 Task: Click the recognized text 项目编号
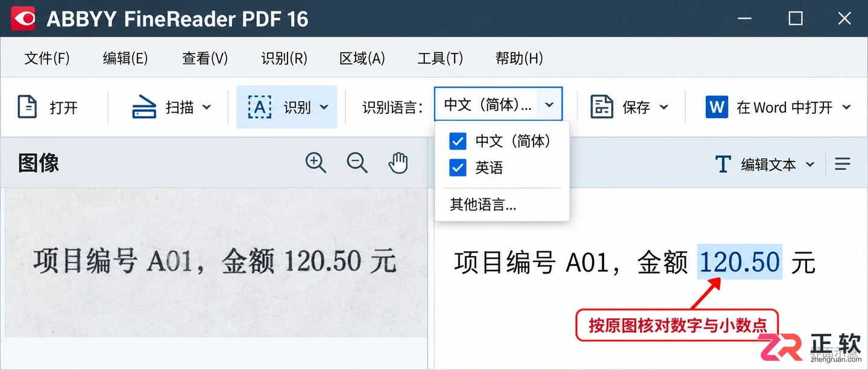(505, 263)
